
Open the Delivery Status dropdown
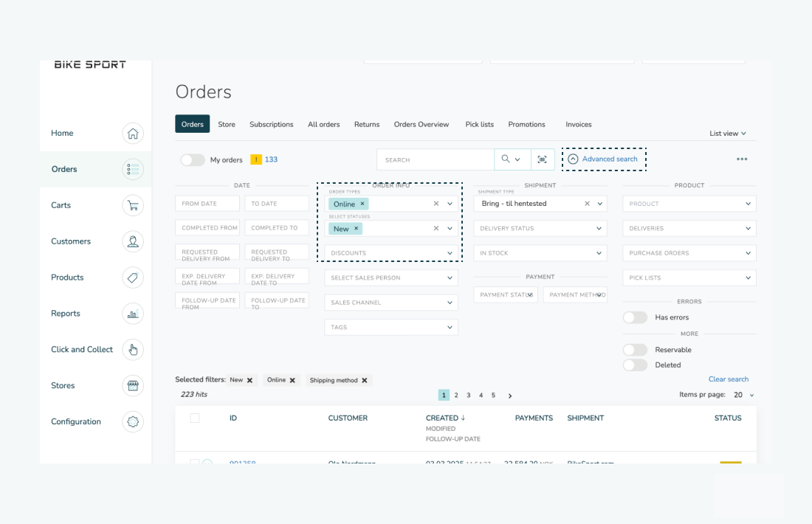pyautogui.click(x=540, y=228)
